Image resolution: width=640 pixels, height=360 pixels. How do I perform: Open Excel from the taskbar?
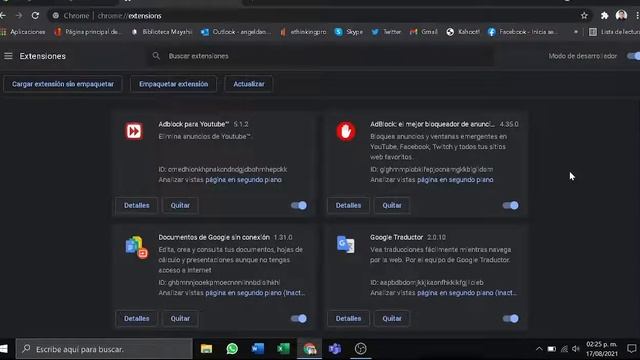click(283, 349)
